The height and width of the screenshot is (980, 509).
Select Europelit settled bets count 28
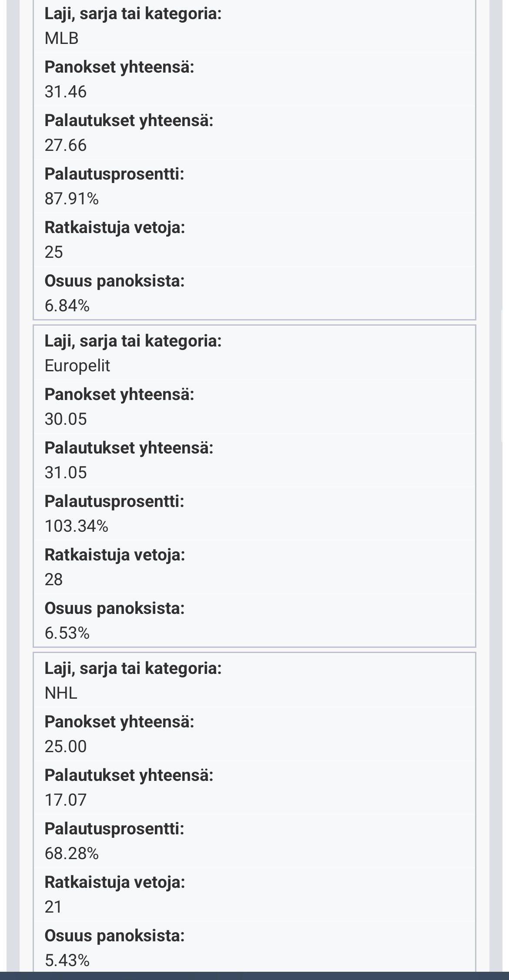tap(54, 580)
